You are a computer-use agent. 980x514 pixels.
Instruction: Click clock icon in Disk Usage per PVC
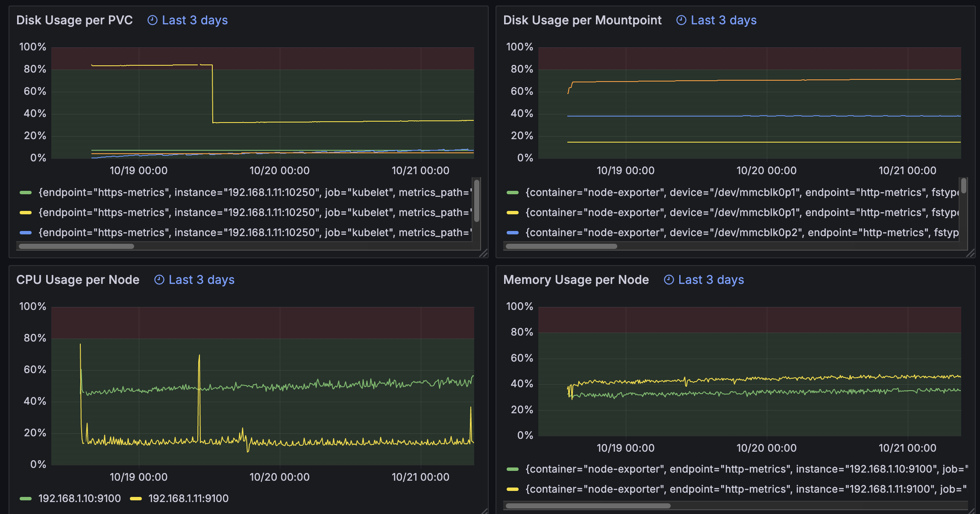point(152,20)
